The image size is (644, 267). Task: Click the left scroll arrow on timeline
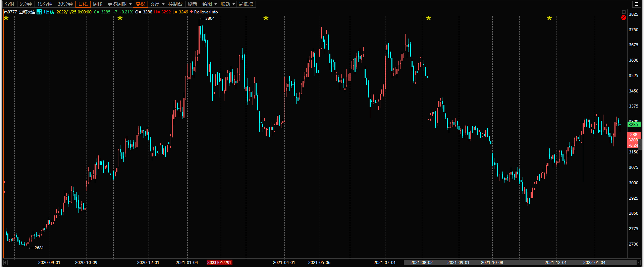point(5,262)
